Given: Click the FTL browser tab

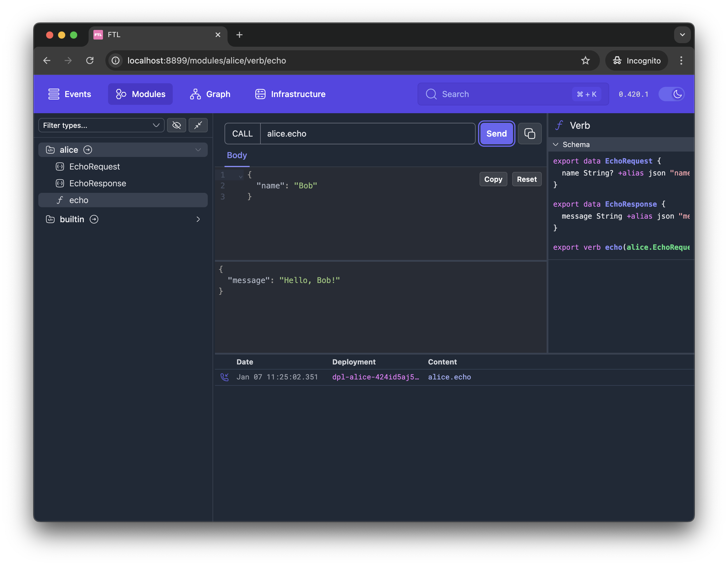Looking at the screenshot, I should pyautogui.click(x=157, y=35).
